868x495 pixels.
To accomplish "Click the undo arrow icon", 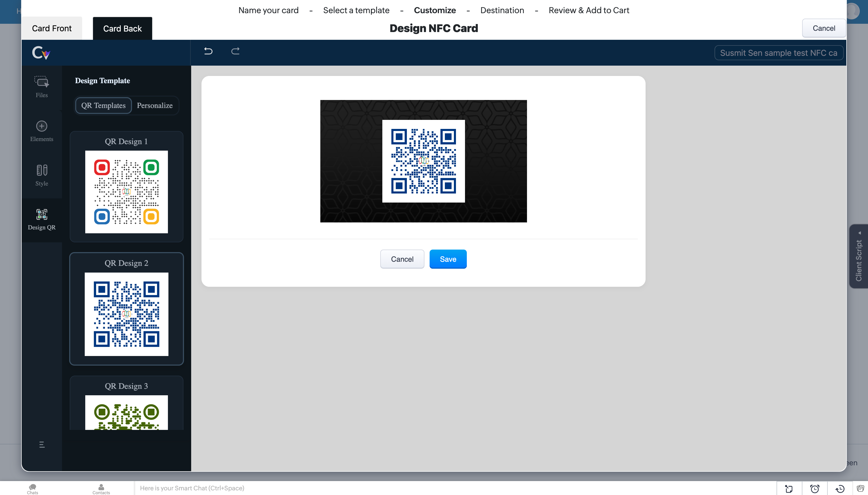I will [208, 51].
